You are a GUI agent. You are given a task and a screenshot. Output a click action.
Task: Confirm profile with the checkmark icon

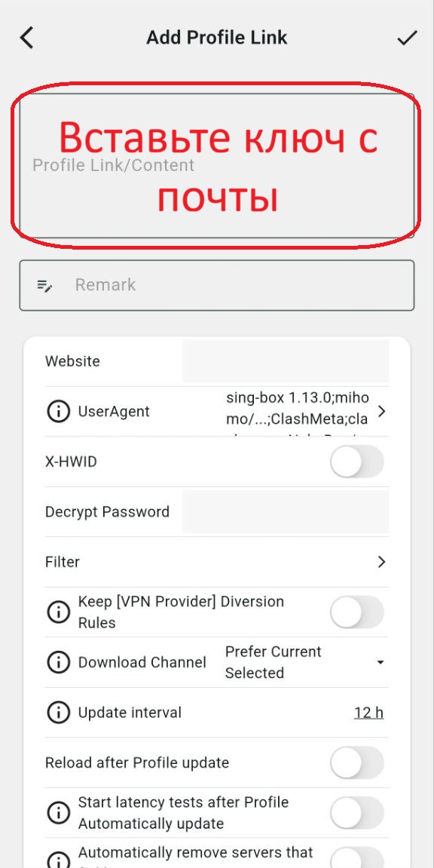tap(407, 38)
